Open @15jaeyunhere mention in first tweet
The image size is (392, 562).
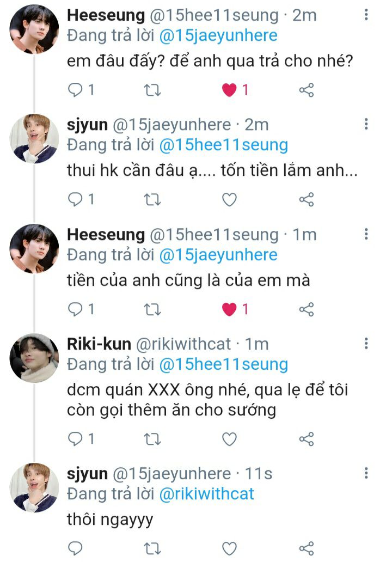coord(218,36)
